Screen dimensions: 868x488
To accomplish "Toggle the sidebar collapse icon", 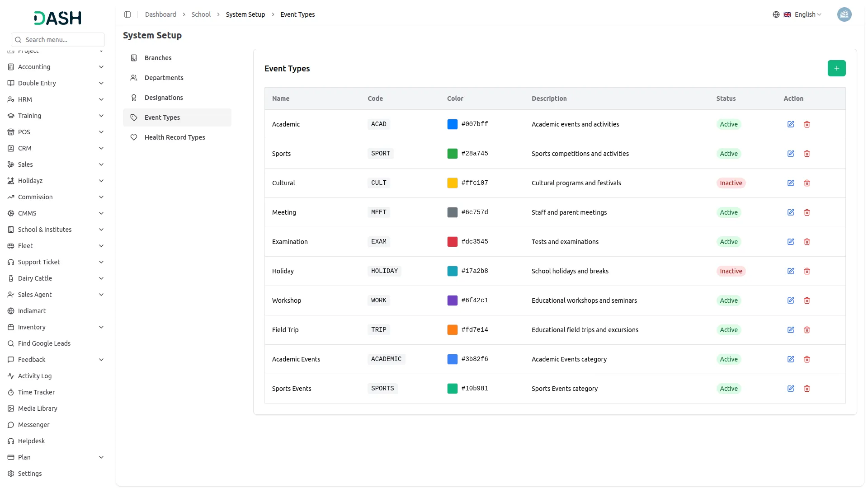I will tap(127, 14).
